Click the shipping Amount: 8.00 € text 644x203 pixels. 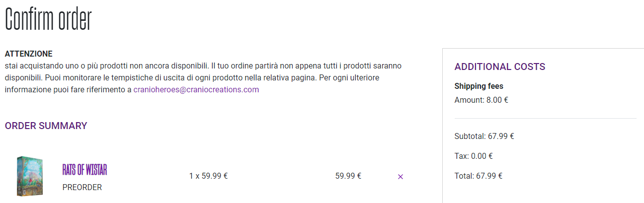[482, 100]
